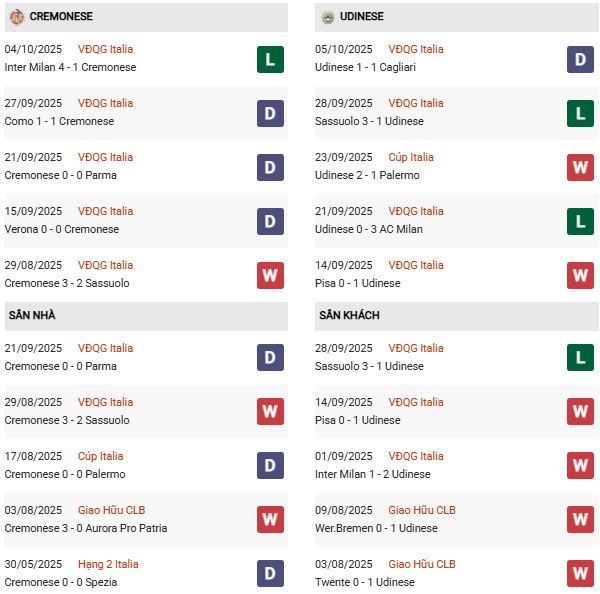Click the Cremonese 0-0 Palermo match result
Image resolution: width=600 pixels, height=594 pixels.
(x=65, y=474)
